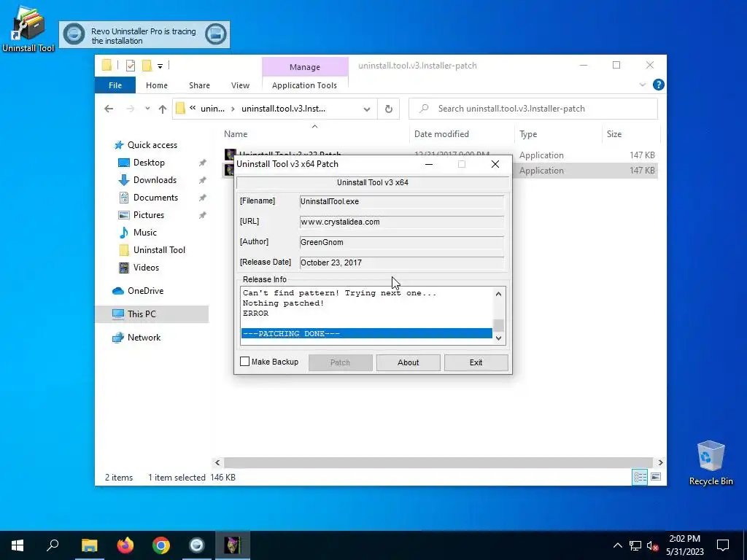Click the Release Info scrollbar down arrow

[x=498, y=338]
